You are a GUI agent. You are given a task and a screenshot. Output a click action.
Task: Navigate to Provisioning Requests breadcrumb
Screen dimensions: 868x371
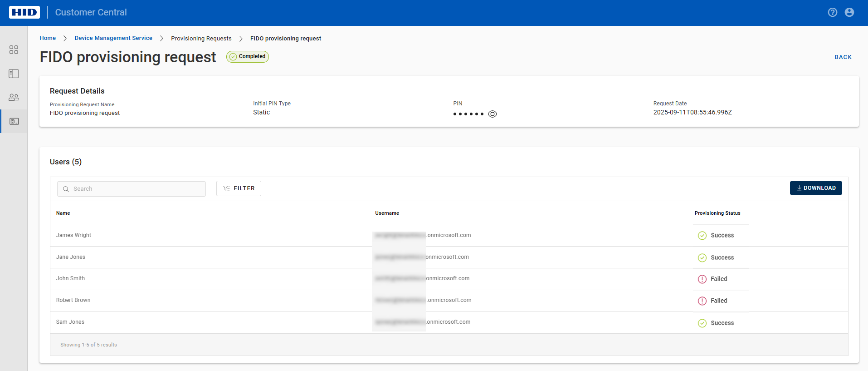pos(201,39)
